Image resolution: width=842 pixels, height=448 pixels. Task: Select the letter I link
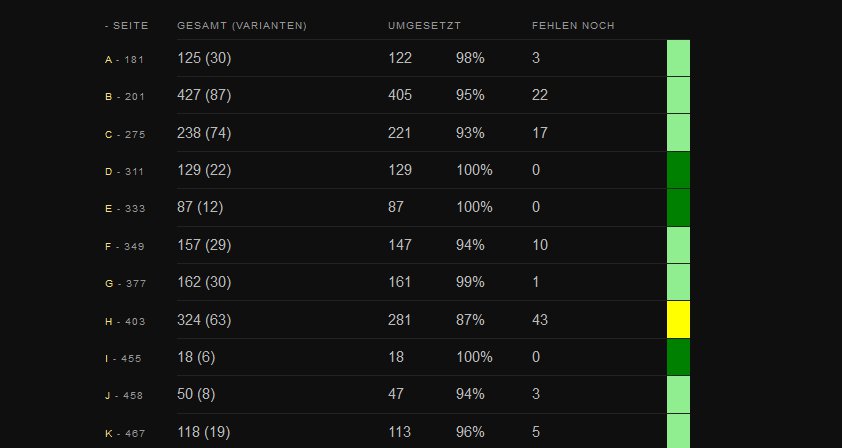pos(107,358)
